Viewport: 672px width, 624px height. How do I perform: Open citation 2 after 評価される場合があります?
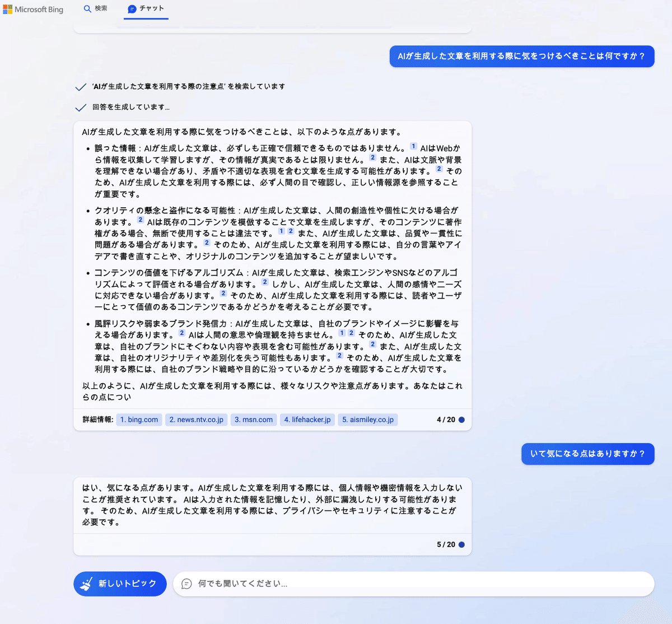click(265, 282)
